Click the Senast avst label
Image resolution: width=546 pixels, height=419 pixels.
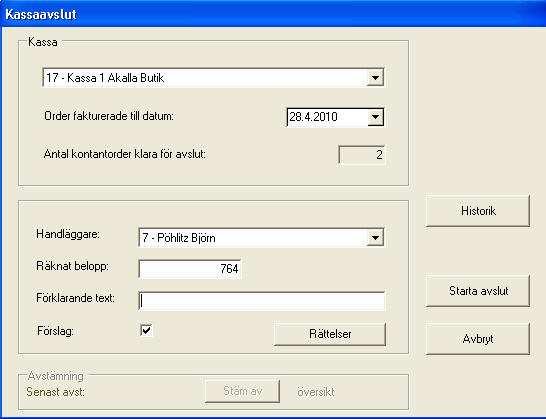click(56, 392)
